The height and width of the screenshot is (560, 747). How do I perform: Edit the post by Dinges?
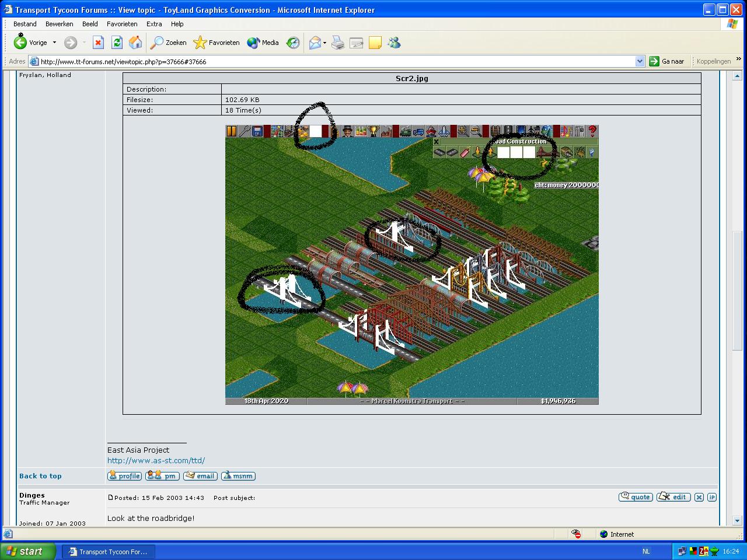point(673,497)
